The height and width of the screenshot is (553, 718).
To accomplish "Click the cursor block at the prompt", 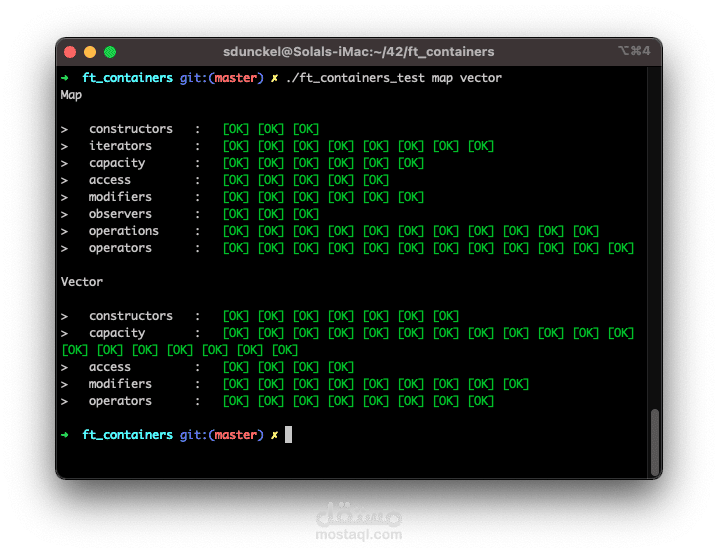I will tap(288, 434).
